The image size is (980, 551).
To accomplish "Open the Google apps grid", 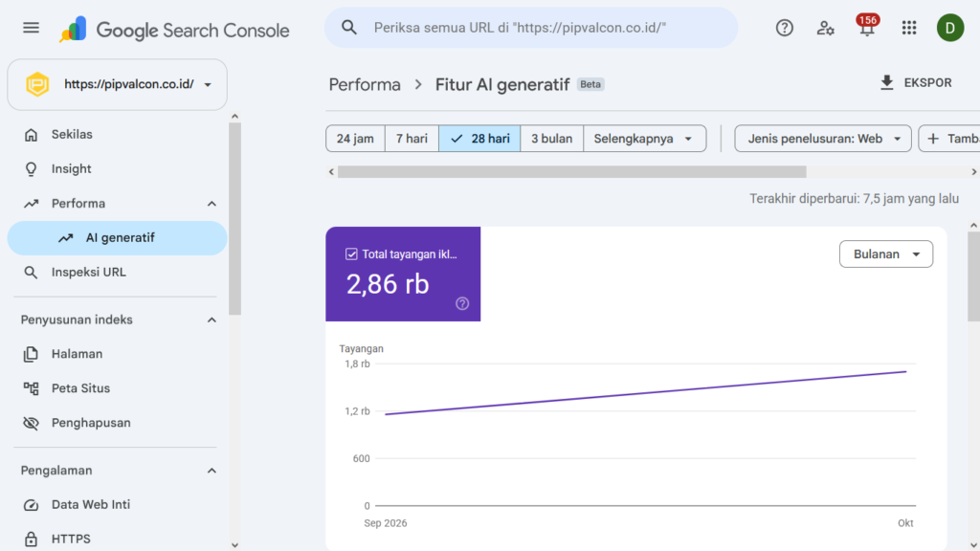I will [909, 28].
